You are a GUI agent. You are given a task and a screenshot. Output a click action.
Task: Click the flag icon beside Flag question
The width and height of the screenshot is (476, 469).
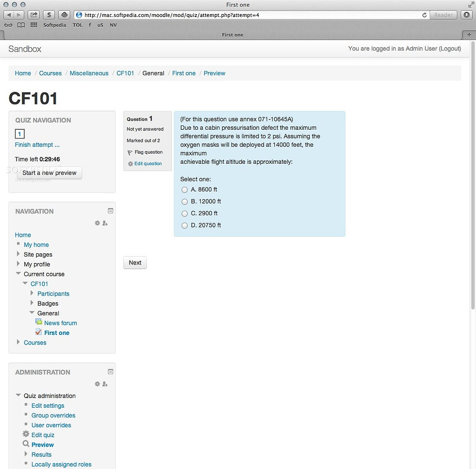tap(130, 153)
